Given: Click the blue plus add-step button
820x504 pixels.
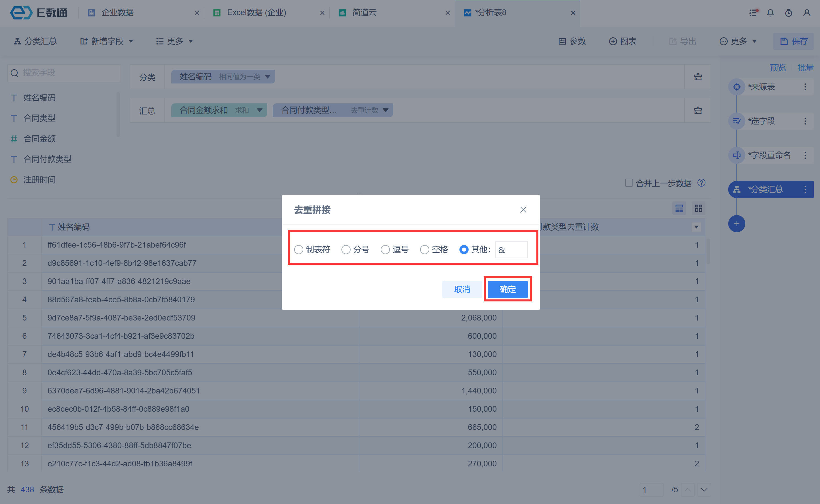Looking at the screenshot, I should (x=737, y=224).
